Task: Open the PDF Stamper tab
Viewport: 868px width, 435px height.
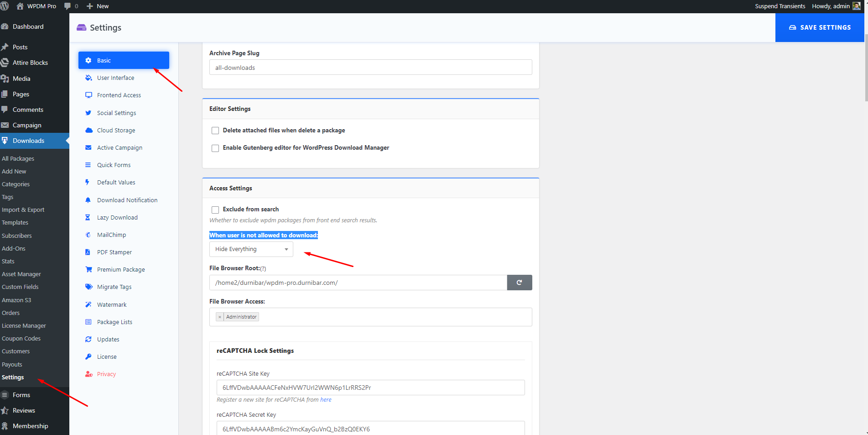Action: (114, 252)
